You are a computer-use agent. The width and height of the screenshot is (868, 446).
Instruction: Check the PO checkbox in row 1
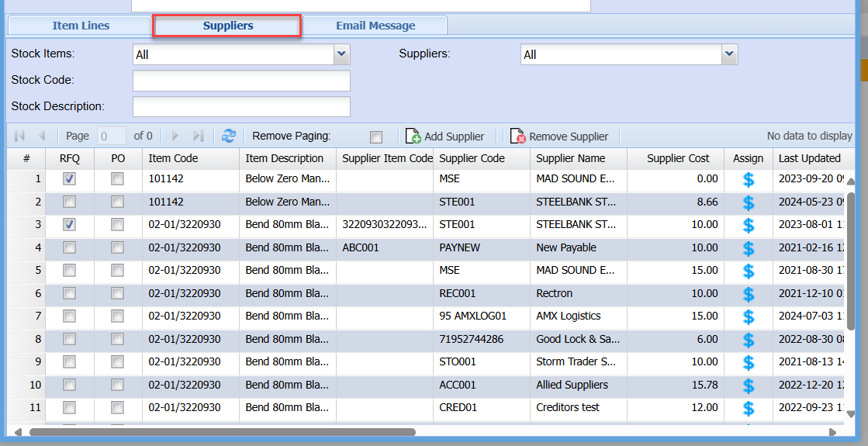[117, 179]
